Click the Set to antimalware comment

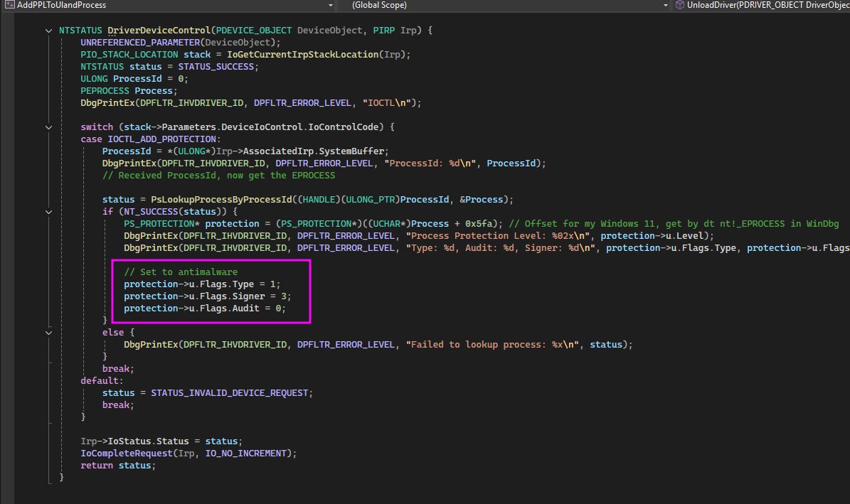(181, 272)
